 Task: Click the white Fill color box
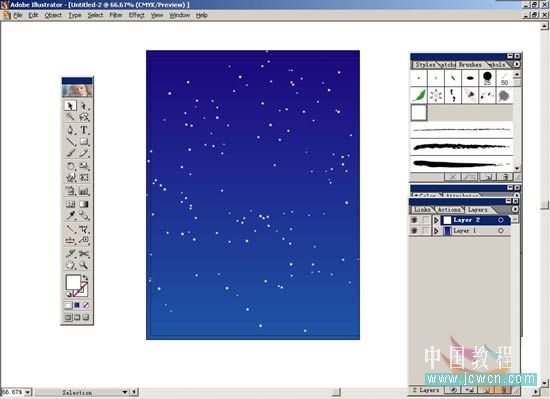(x=73, y=282)
